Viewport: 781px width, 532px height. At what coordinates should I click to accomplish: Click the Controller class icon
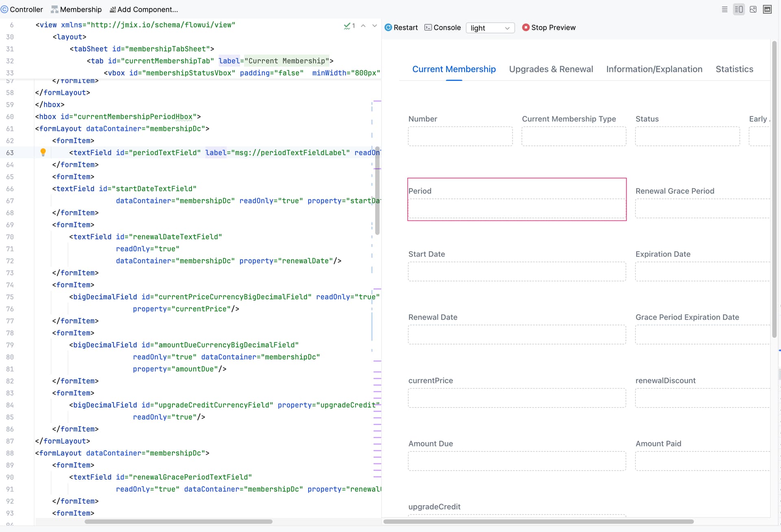(4, 9)
